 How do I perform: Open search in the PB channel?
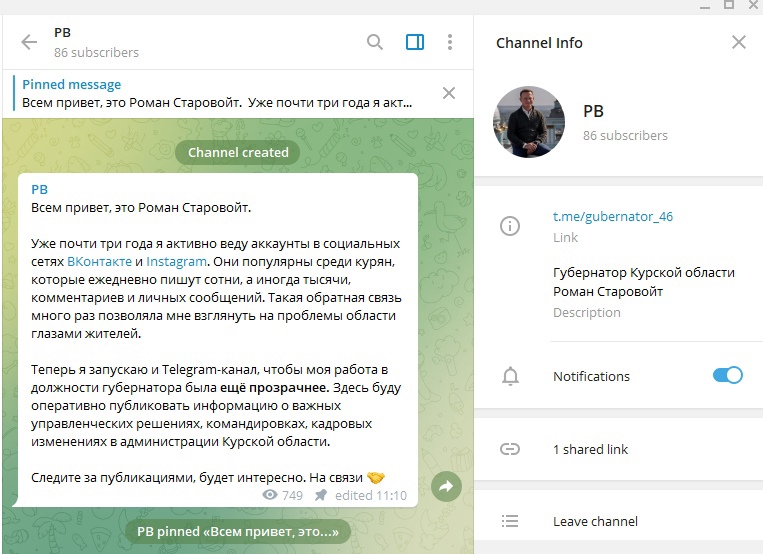[x=375, y=42]
